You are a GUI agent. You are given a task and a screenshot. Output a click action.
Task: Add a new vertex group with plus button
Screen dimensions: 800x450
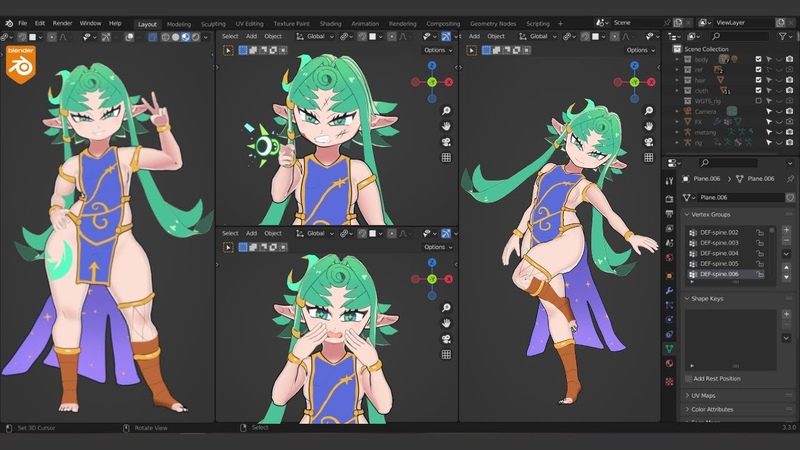(x=786, y=230)
